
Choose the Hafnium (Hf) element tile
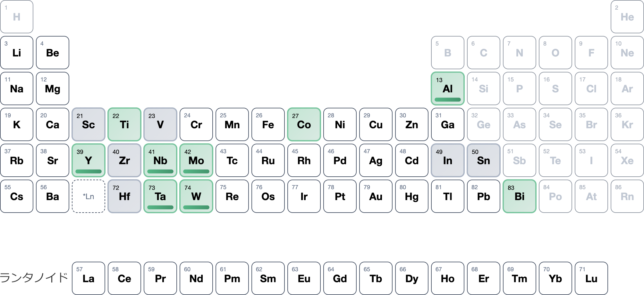coord(124,196)
